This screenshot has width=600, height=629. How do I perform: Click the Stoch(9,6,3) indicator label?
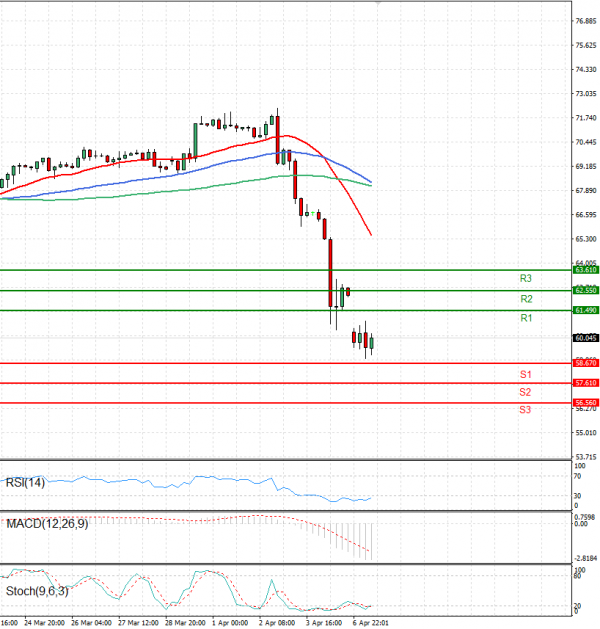[37, 591]
